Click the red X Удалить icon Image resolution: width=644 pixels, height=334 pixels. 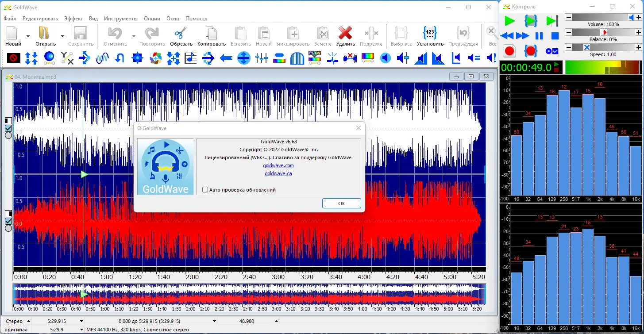[345, 34]
